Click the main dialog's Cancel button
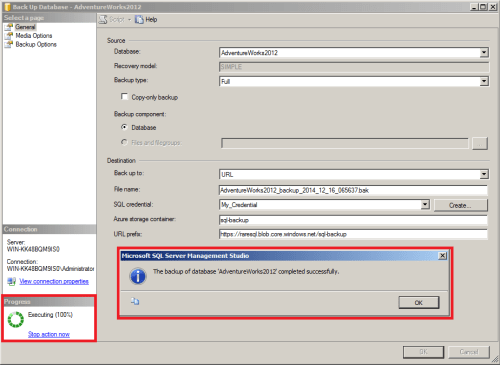Viewport: 500px width, 365px height. click(x=469, y=352)
